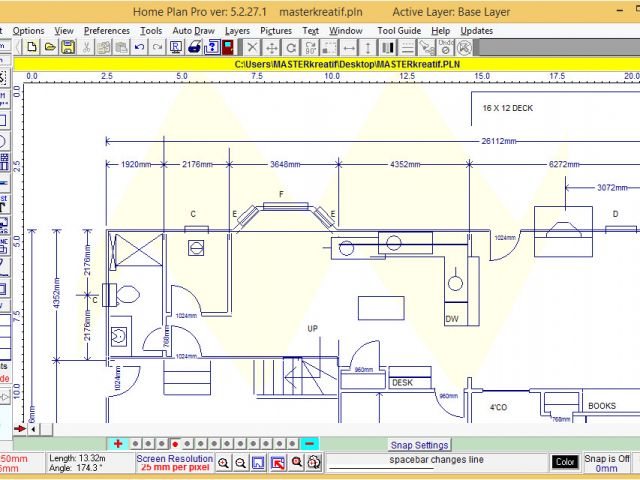Open the Layers menu
This screenshot has width=640, height=480.
tap(237, 30)
